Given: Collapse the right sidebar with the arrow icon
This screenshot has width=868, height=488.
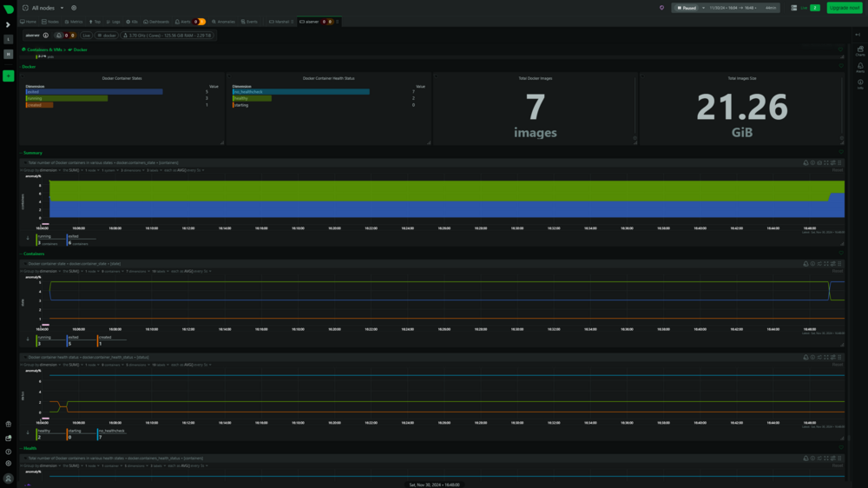Looking at the screenshot, I should 858,35.
